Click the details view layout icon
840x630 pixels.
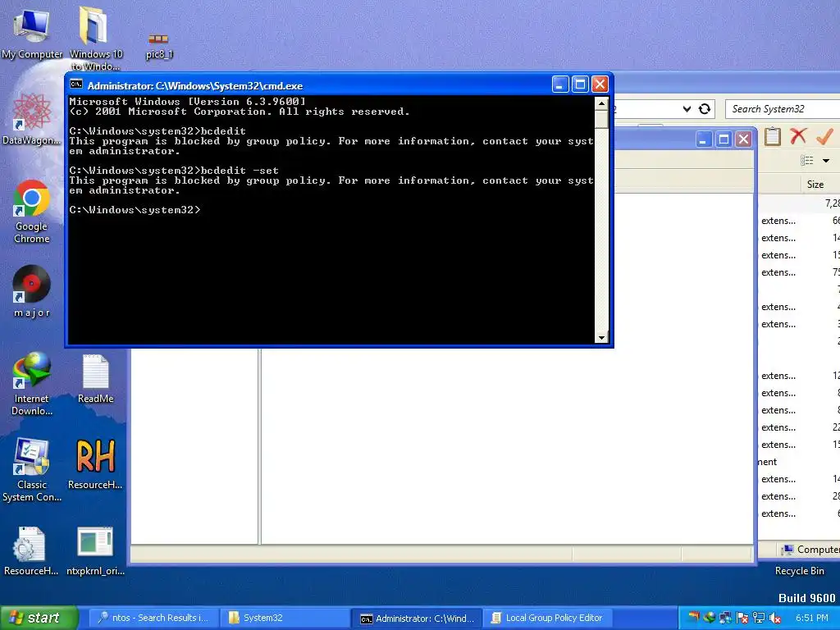[807, 160]
